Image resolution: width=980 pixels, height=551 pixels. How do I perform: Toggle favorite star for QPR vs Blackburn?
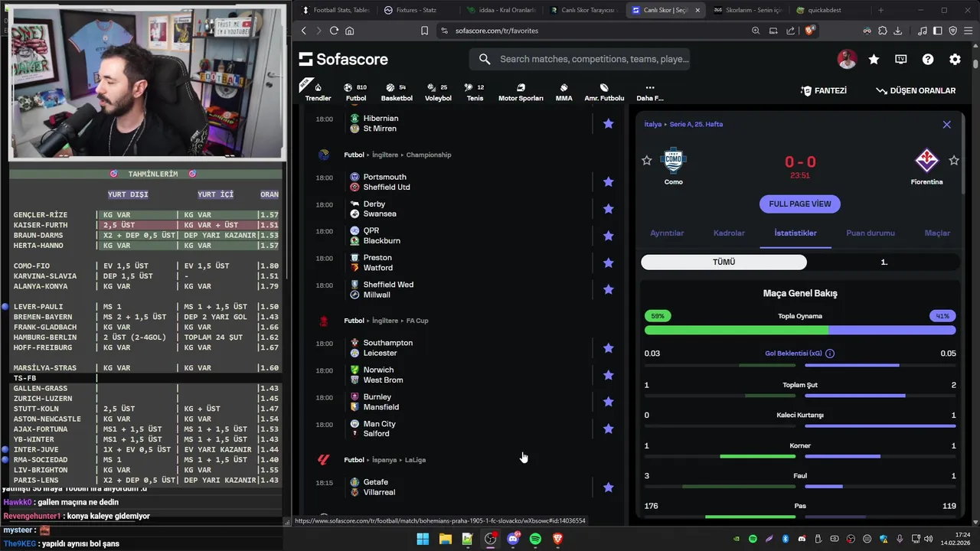pyautogui.click(x=608, y=236)
